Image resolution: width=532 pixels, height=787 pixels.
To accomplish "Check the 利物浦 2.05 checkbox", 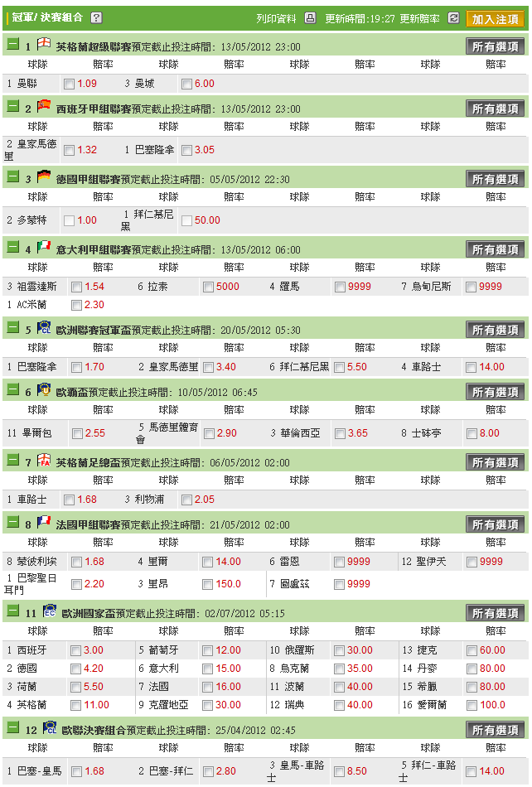I will (186, 500).
